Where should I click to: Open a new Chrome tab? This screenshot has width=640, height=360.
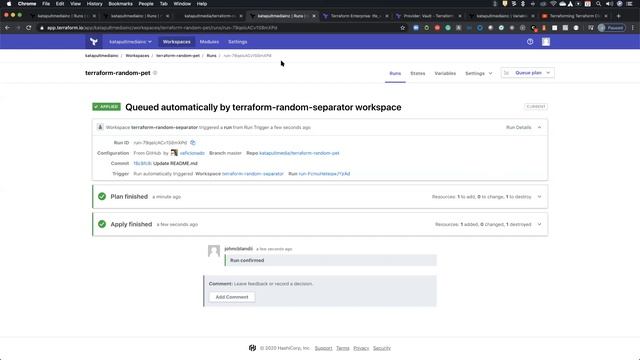tap(618, 16)
